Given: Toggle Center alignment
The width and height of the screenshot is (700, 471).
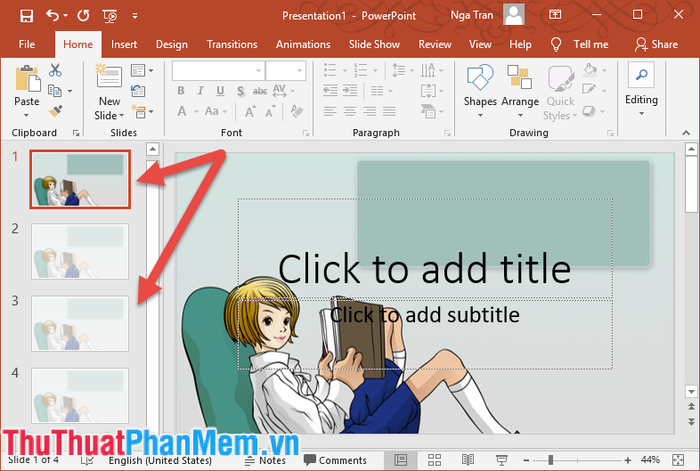Looking at the screenshot, I should [350, 111].
